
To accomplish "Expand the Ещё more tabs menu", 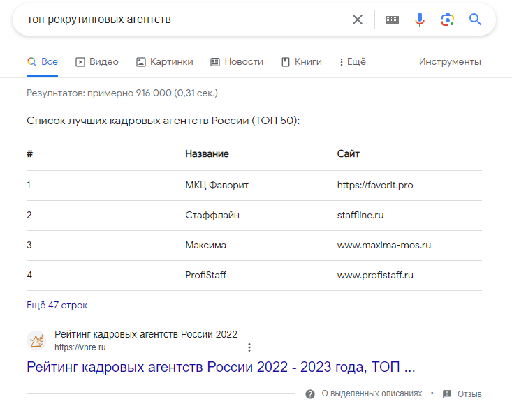I will point(352,62).
